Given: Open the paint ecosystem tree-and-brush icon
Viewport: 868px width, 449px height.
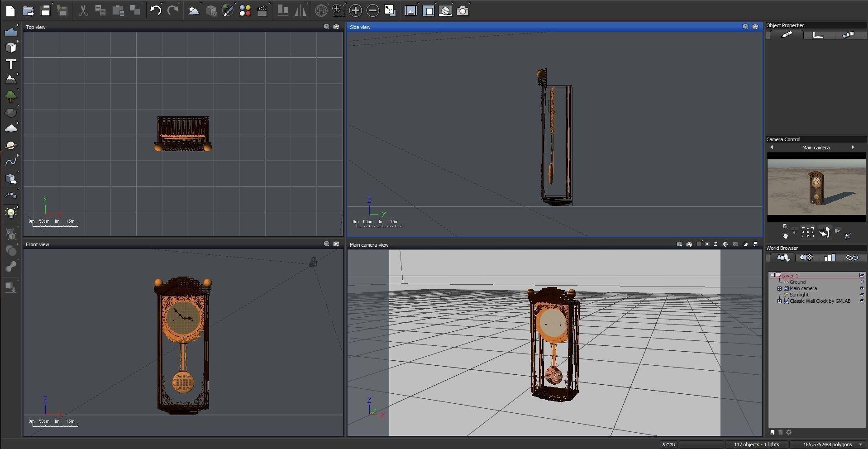Looking at the screenshot, I should [x=228, y=11].
